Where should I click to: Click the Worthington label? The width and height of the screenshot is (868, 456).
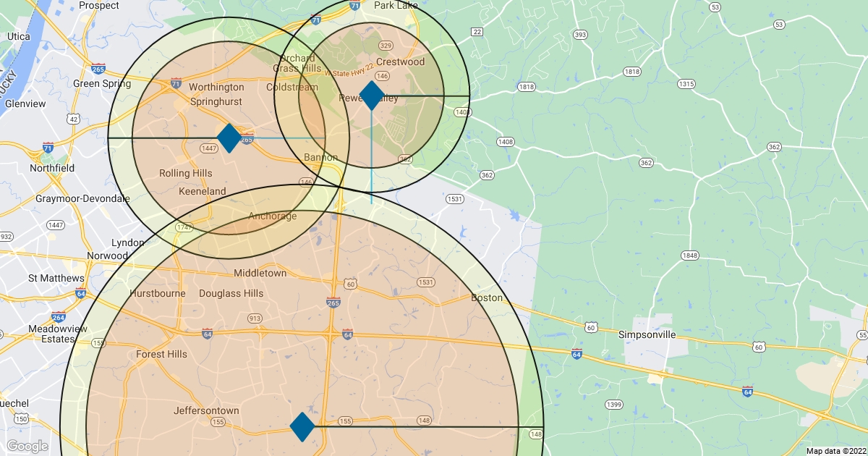pos(216,87)
